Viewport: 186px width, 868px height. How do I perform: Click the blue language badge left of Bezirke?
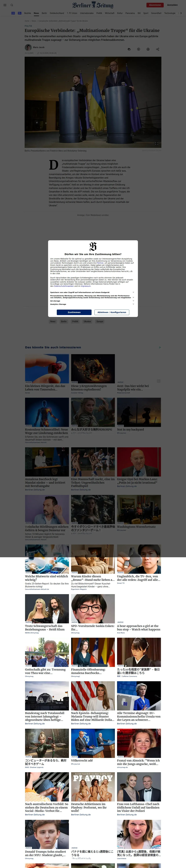pos(13,13)
